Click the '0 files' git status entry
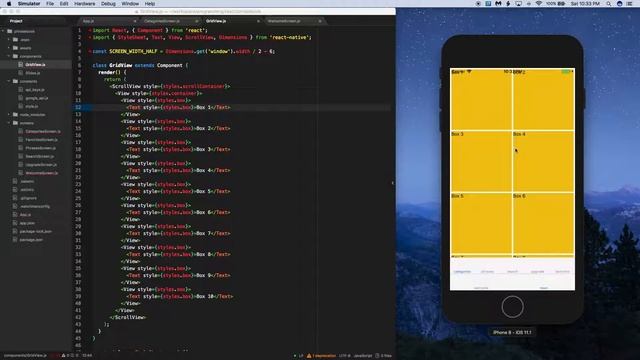 [x=383, y=356]
